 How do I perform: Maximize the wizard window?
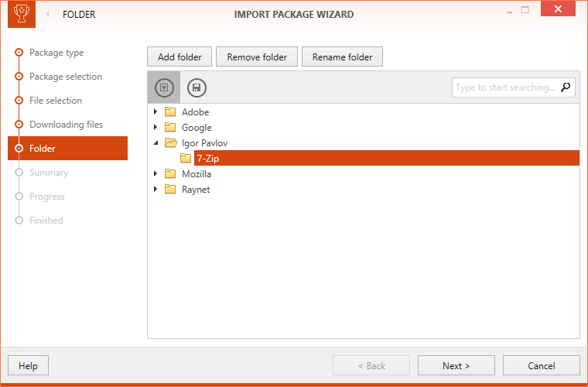click(525, 10)
